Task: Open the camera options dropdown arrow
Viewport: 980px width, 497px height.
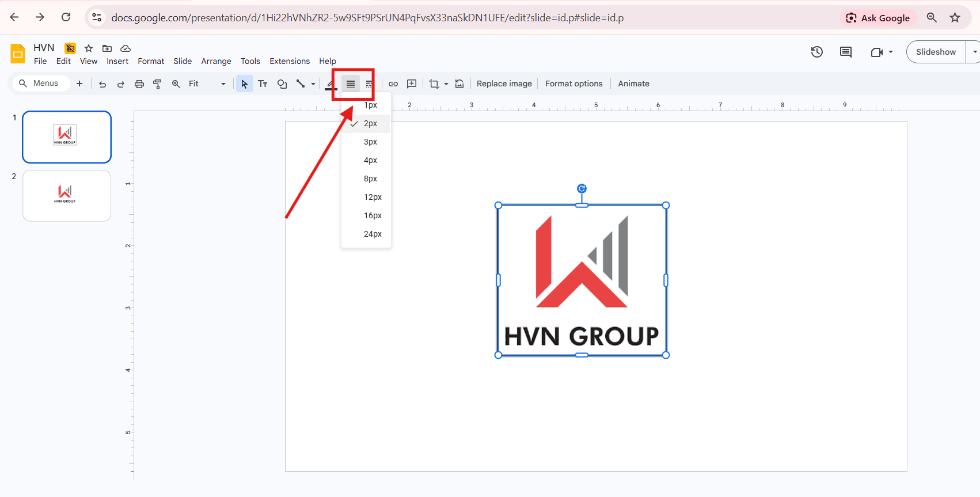Action: [891, 52]
